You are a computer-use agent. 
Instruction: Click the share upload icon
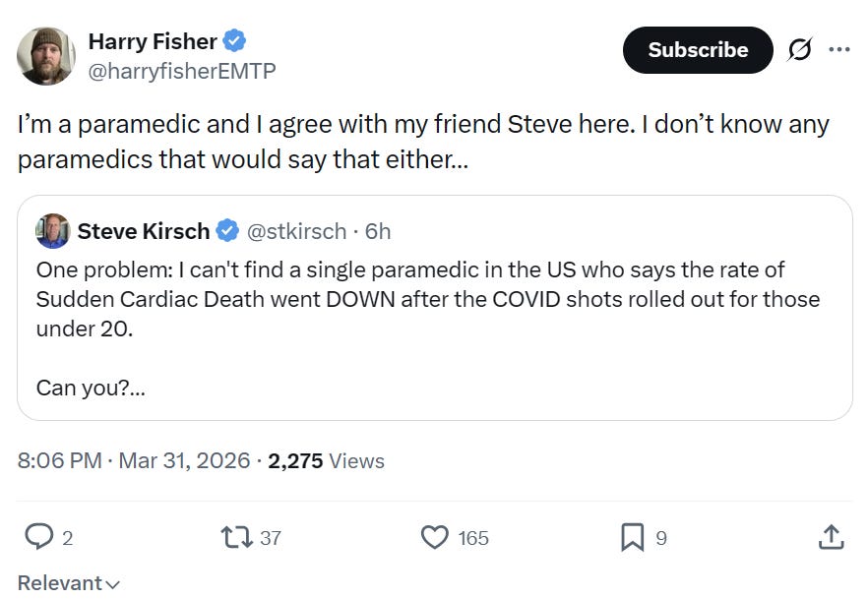tap(831, 537)
